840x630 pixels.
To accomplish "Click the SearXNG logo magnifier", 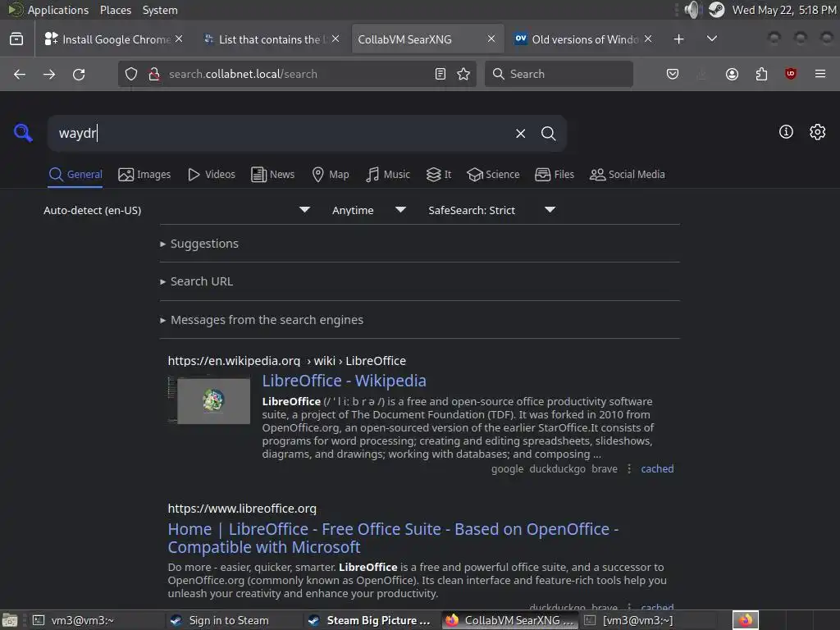I will 23,132.
